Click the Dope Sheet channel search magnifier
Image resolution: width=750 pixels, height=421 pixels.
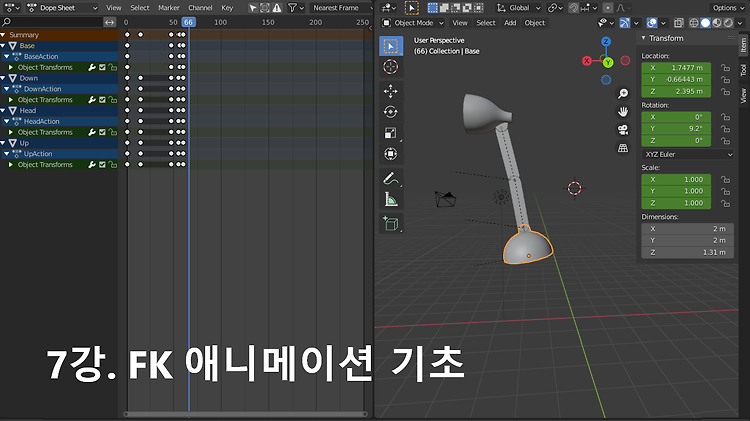[x=6, y=22]
